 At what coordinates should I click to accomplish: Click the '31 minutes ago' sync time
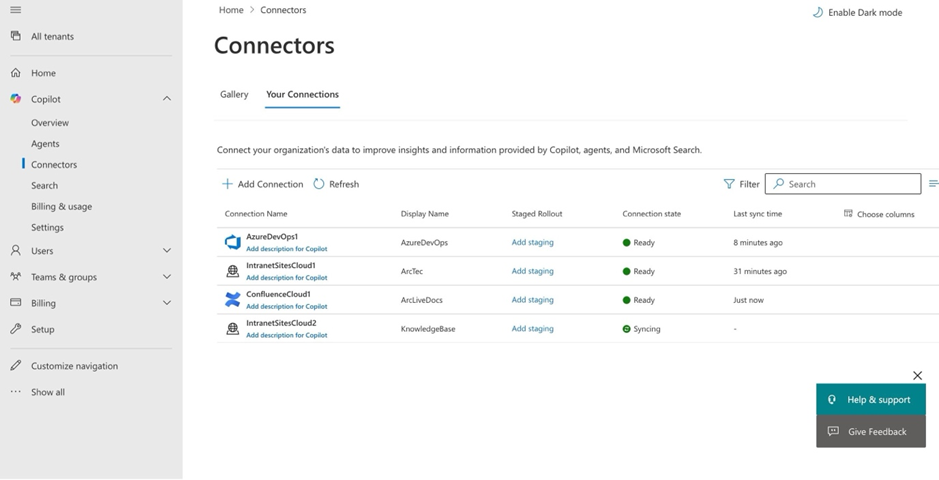click(760, 271)
